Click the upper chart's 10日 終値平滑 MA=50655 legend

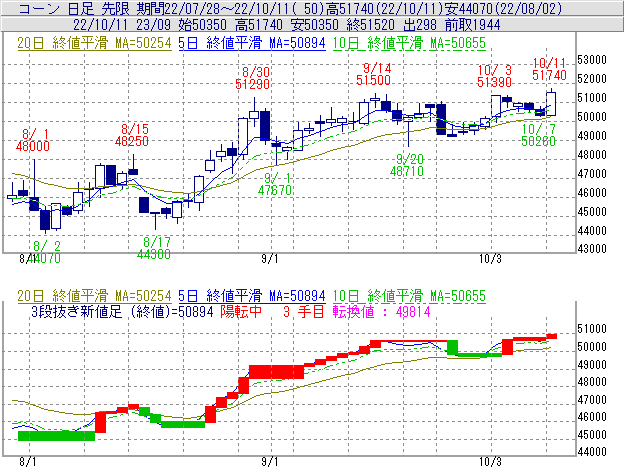point(409,43)
